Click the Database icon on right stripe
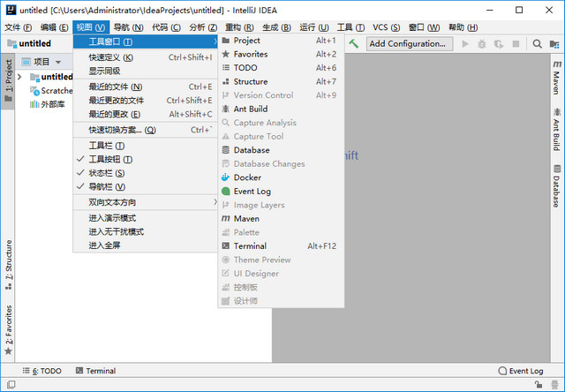 557,169
